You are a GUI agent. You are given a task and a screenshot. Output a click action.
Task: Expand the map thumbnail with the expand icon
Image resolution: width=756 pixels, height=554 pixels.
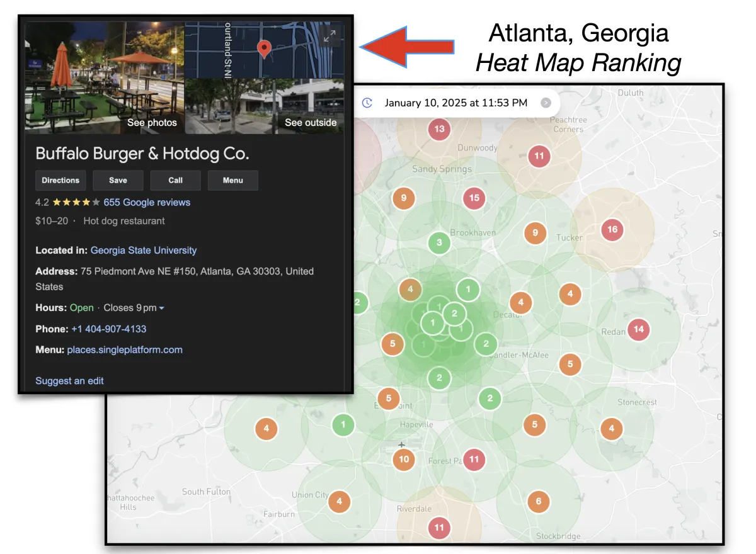pyautogui.click(x=329, y=37)
